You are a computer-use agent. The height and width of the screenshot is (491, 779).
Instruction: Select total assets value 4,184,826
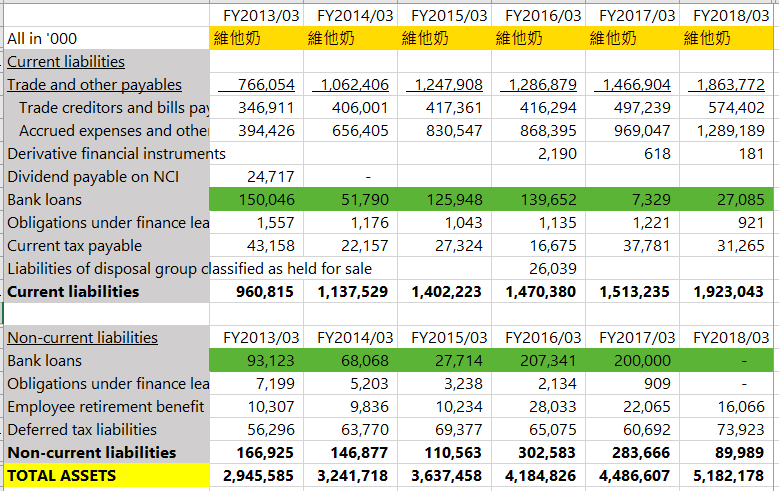(x=539, y=476)
